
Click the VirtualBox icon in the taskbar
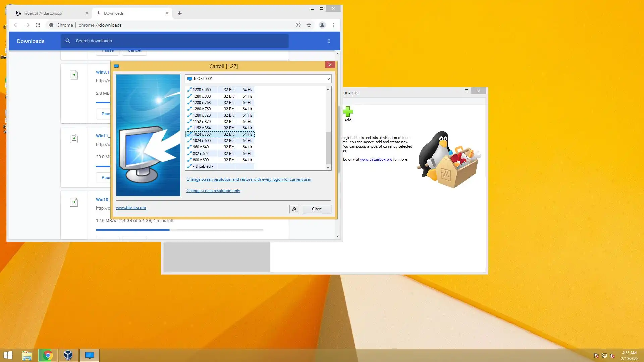tap(68, 355)
